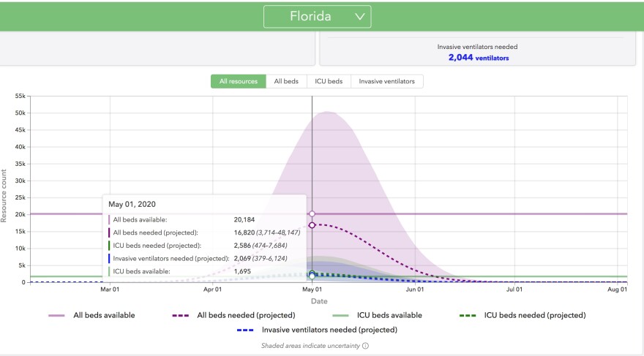The width and height of the screenshot is (644, 356).
Task: Click the 2,044 ventilators figure
Action: click(x=478, y=58)
